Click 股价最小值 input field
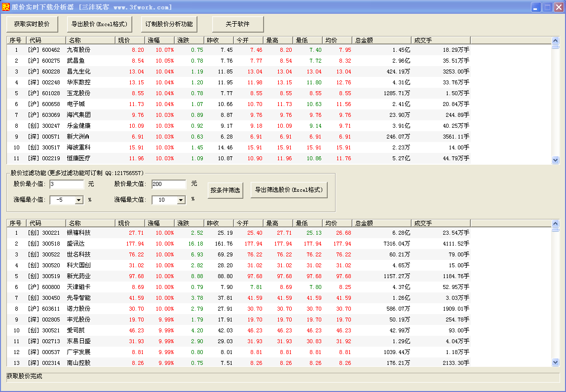This screenshot has height=392, width=566. (67, 184)
